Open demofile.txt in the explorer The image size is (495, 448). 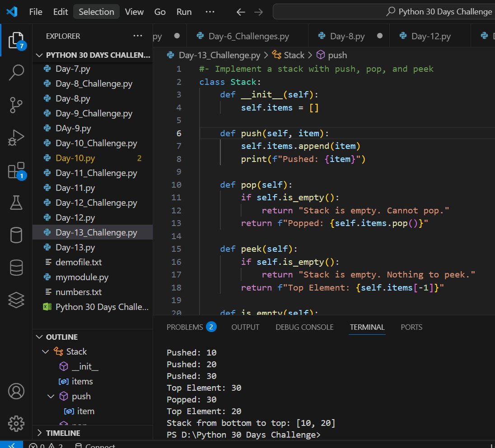[93, 262]
